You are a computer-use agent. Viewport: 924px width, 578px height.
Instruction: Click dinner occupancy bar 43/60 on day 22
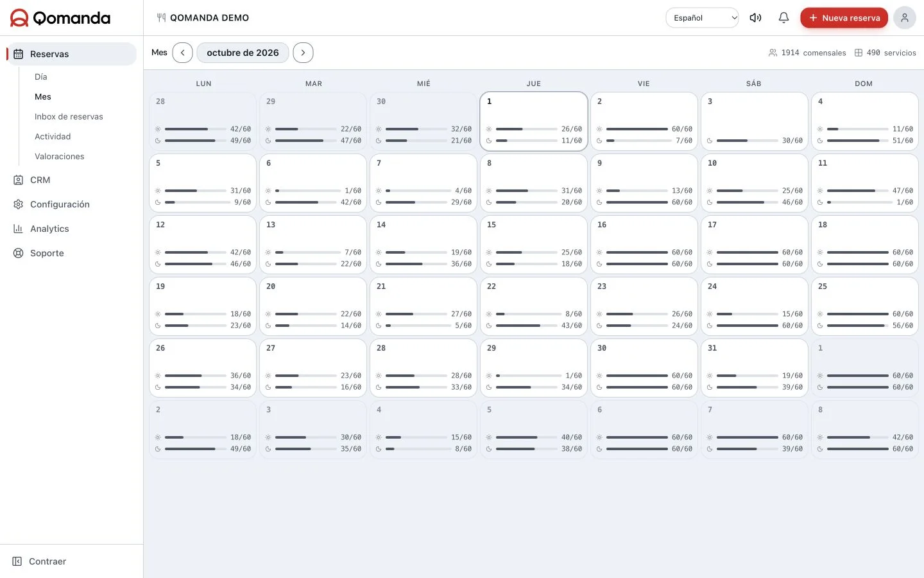(x=527, y=326)
